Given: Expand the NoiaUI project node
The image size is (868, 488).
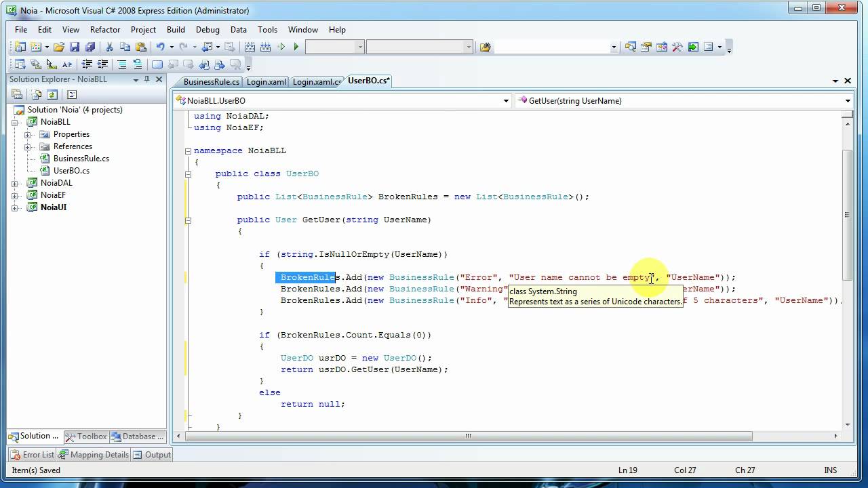Looking at the screenshot, I should [16, 207].
